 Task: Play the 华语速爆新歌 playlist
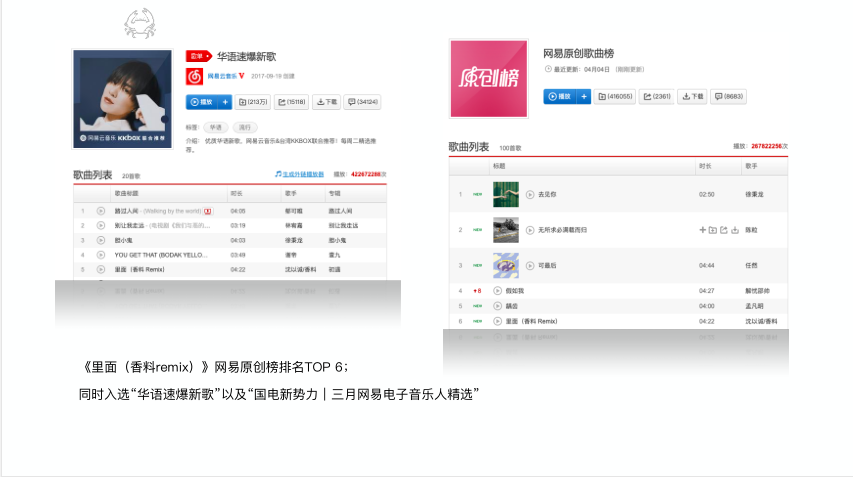[201, 102]
